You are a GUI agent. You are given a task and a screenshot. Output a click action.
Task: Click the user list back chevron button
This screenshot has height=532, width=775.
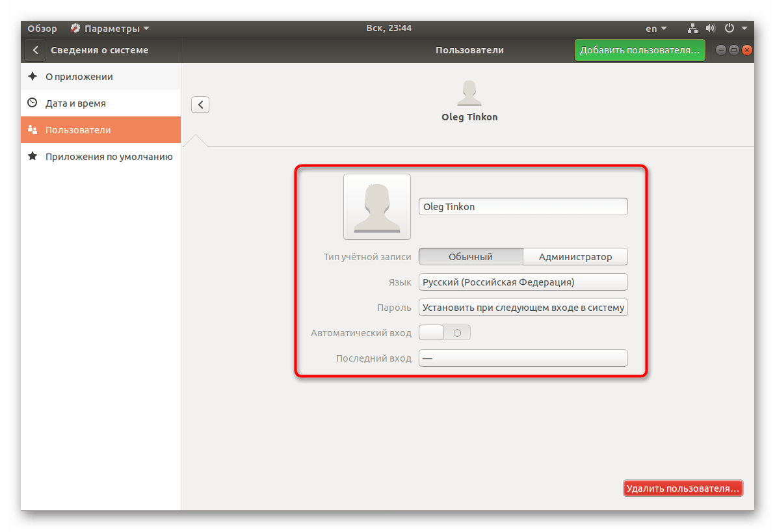pyautogui.click(x=200, y=105)
